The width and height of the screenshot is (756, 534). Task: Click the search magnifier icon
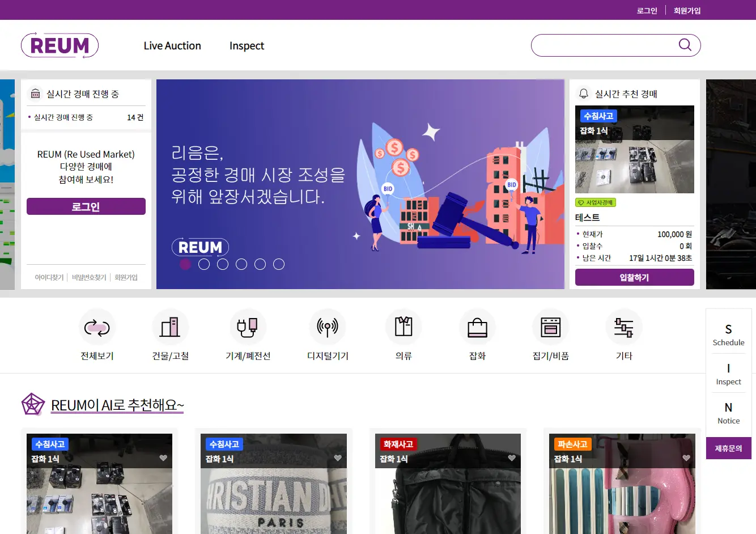pos(684,45)
